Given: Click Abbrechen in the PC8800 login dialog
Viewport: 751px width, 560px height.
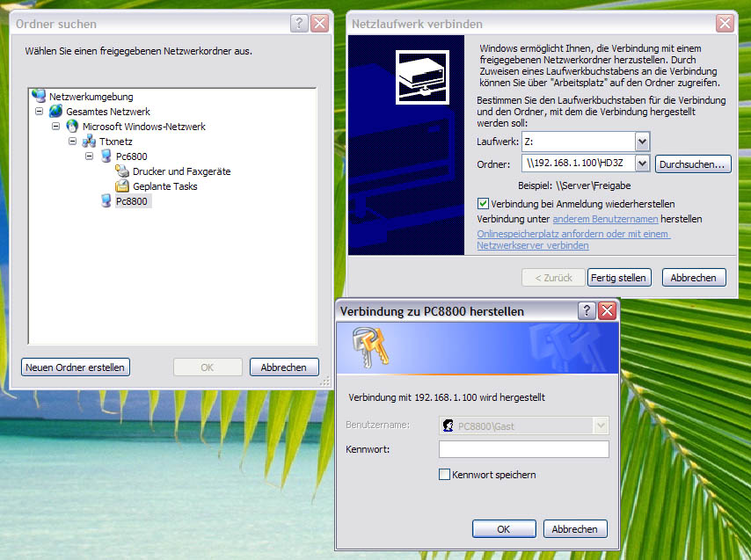Looking at the screenshot, I should (x=575, y=529).
